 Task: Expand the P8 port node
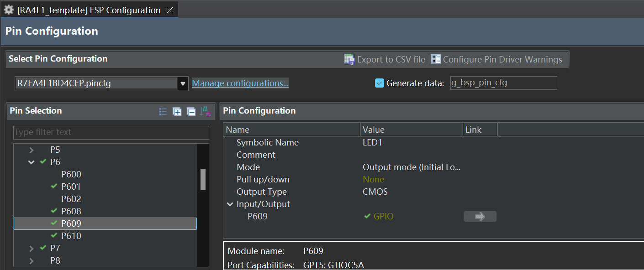pyautogui.click(x=31, y=261)
